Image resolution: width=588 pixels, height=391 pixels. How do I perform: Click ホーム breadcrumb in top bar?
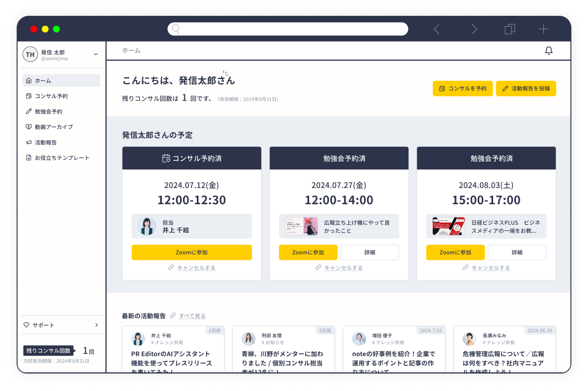point(131,50)
